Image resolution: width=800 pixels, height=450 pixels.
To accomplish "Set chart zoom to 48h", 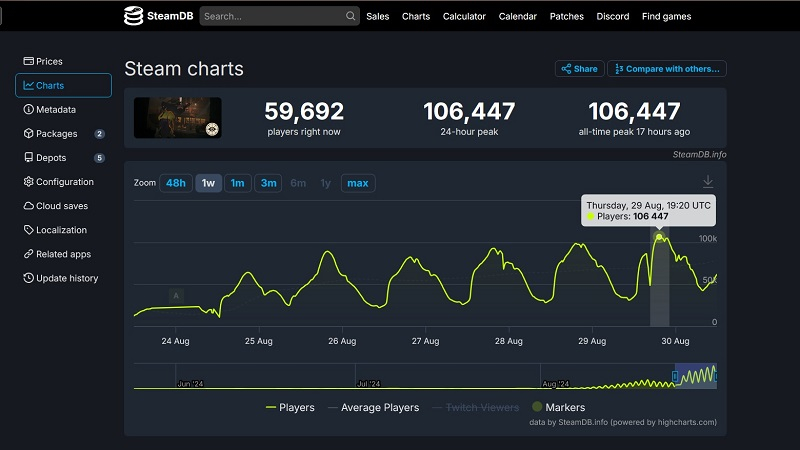I will [176, 183].
